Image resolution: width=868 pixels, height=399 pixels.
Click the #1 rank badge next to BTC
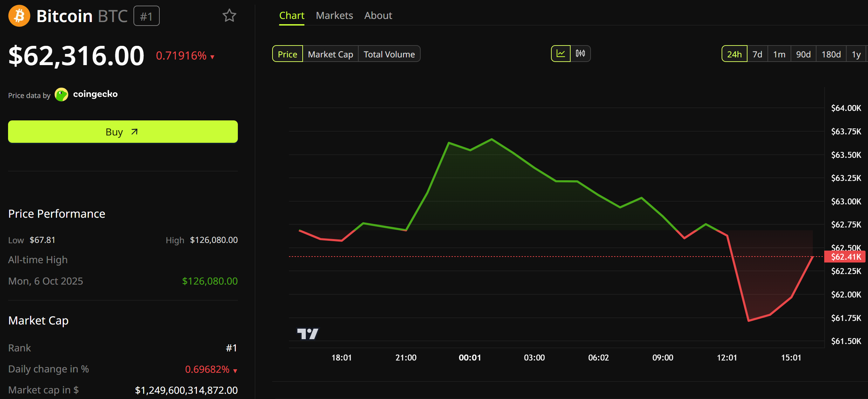(x=146, y=16)
